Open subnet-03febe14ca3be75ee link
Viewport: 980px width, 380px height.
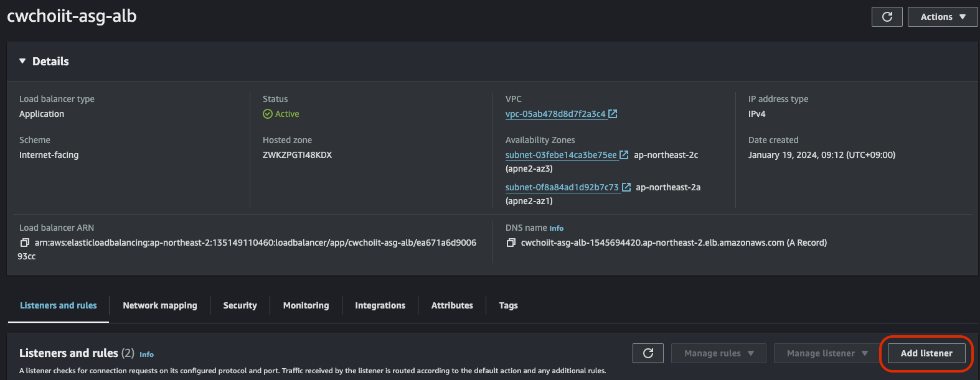coord(561,155)
